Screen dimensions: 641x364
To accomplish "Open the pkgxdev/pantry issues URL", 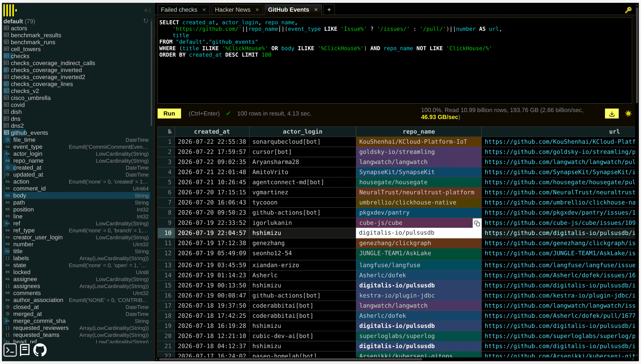I will [x=560, y=213].
